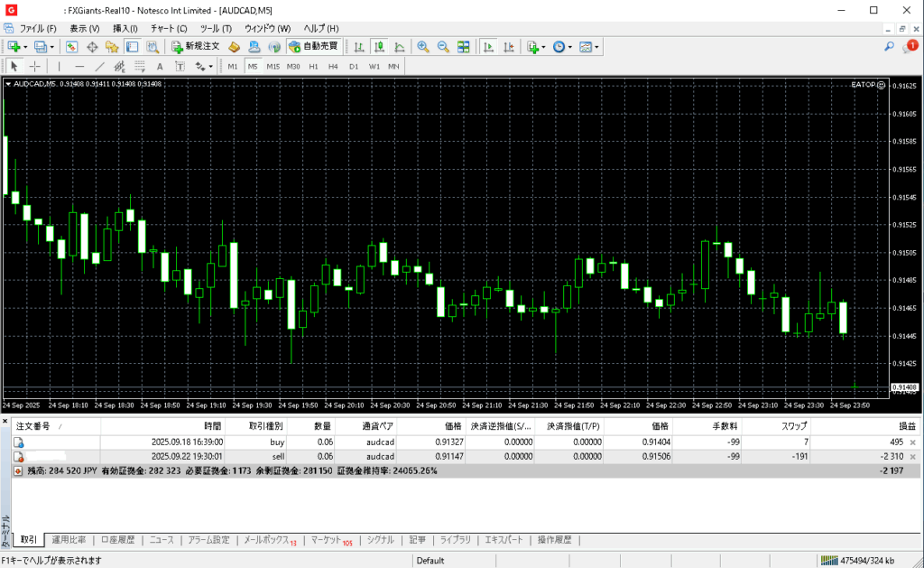Draw a vertical line on chart
The width and height of the screenshot is (924, 568).
[x=60, y=66]
